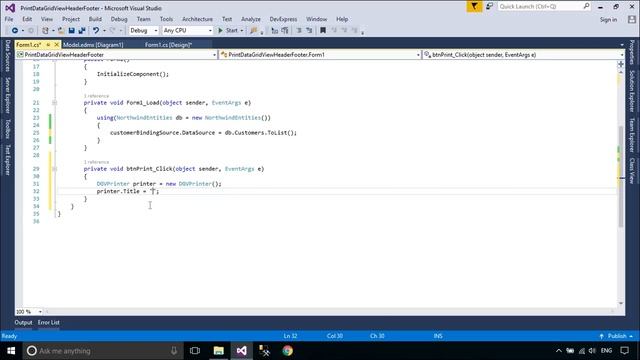Screen dimensions: 640x360
Task: Click the ENG language indicator
Action: tap(607, 351)
